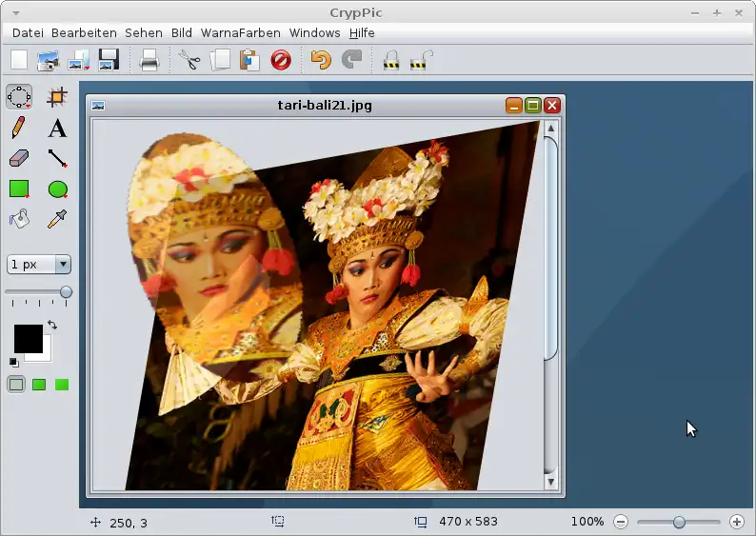Click the 250, 3 coordinates text

[129, 523]
